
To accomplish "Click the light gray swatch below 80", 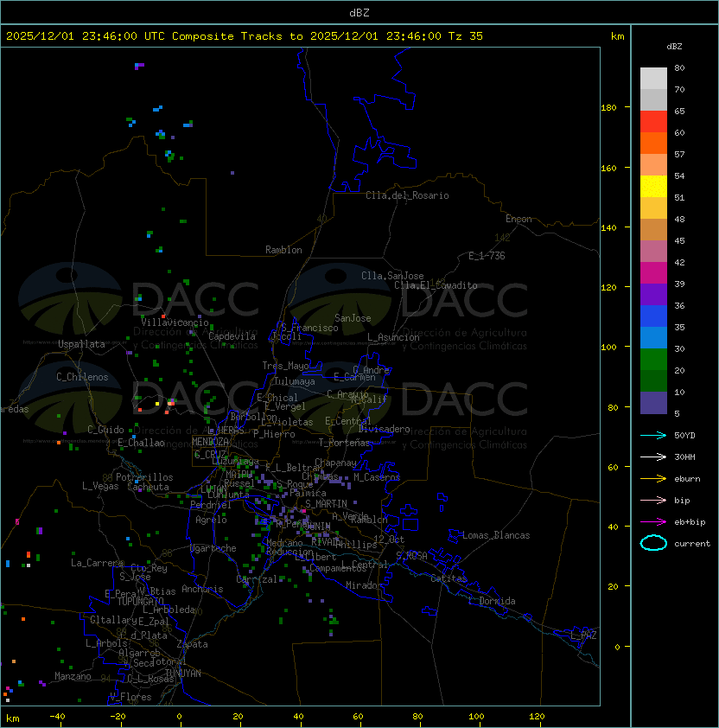I will coord(653,79).
